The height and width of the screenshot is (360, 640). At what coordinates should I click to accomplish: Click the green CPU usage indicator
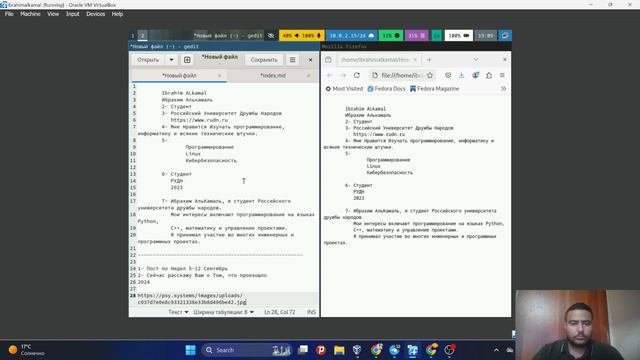click(391, 36)
